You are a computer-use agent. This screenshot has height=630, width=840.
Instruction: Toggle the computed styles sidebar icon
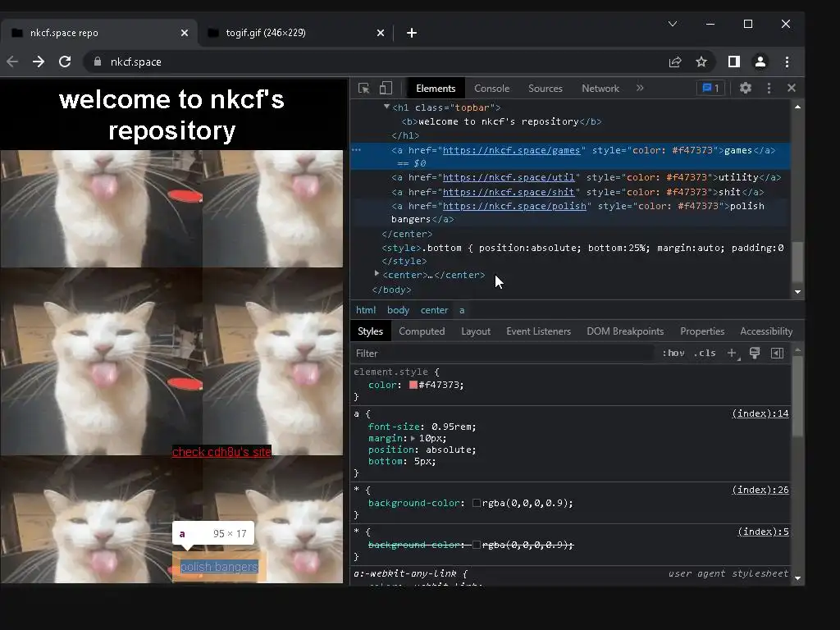coord(778,353)
